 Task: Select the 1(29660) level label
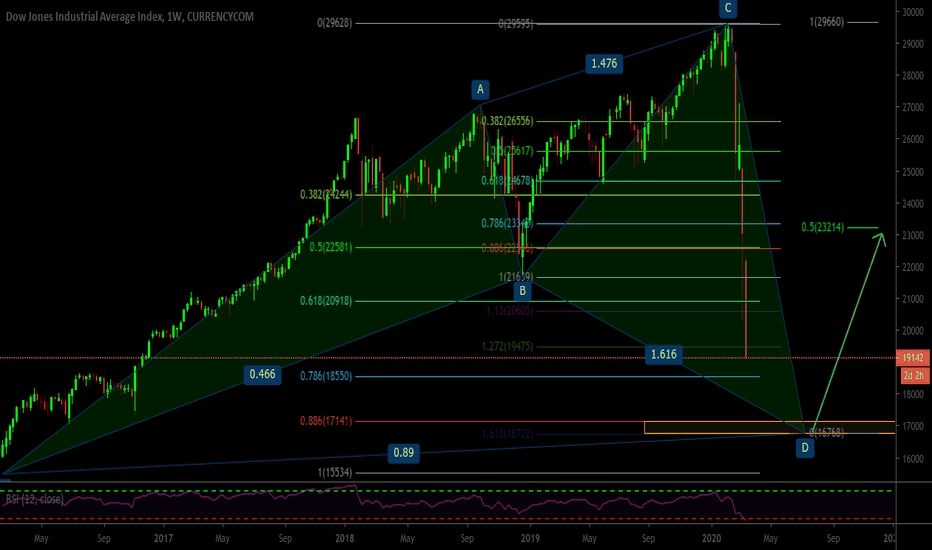pyautogui.click(x=826, y=22)
